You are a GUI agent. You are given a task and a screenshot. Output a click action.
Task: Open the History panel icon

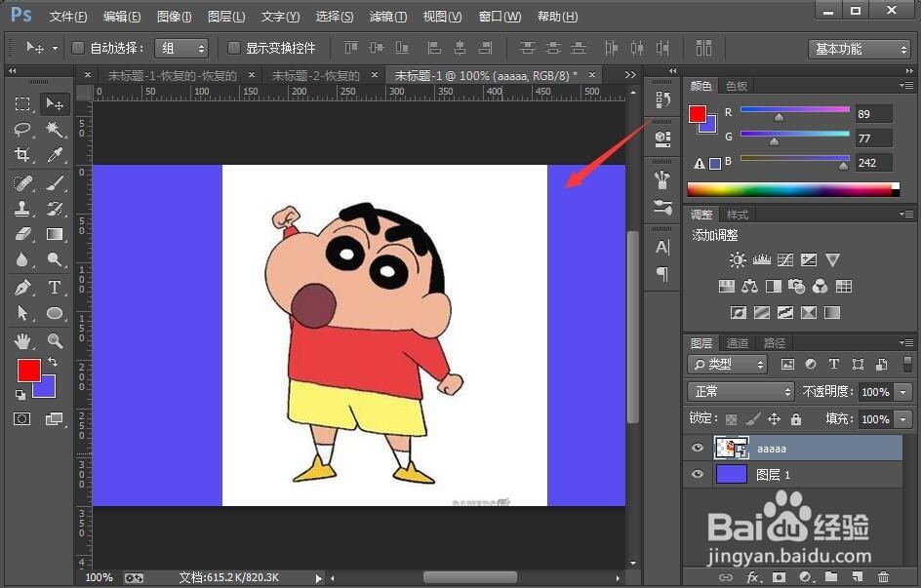click(662, 99)
